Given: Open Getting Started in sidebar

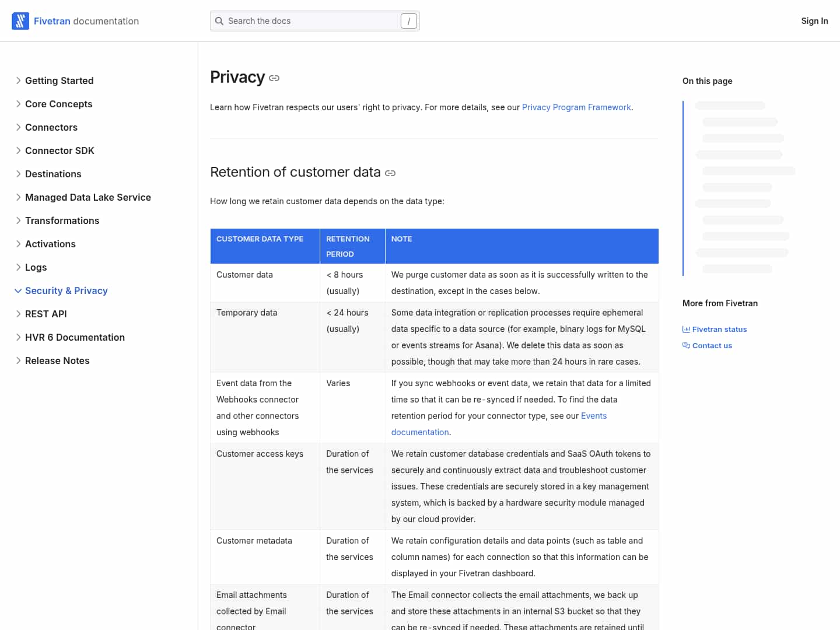Looking at the screenshot, I should tap(60, 80).
